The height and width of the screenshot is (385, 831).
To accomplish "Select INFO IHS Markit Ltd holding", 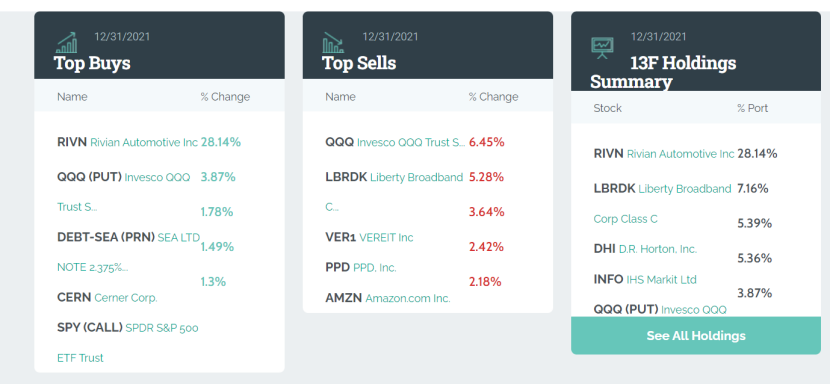I will (x=645, y=279).
